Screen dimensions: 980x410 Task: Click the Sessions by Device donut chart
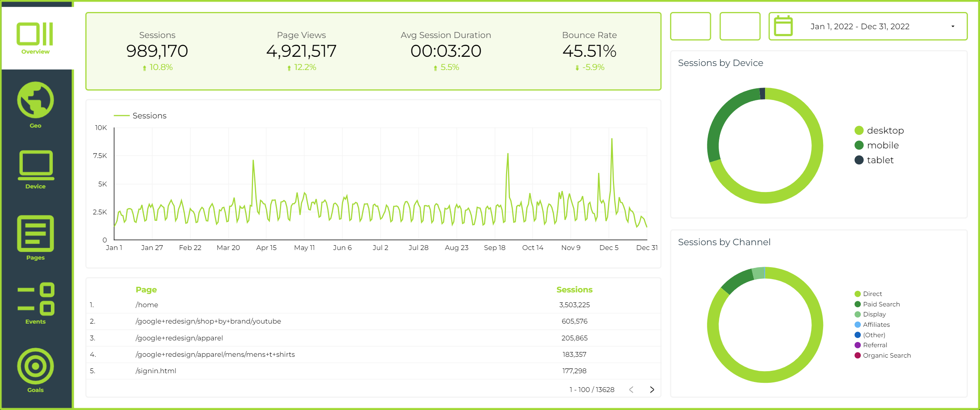[x=765, y=146]
